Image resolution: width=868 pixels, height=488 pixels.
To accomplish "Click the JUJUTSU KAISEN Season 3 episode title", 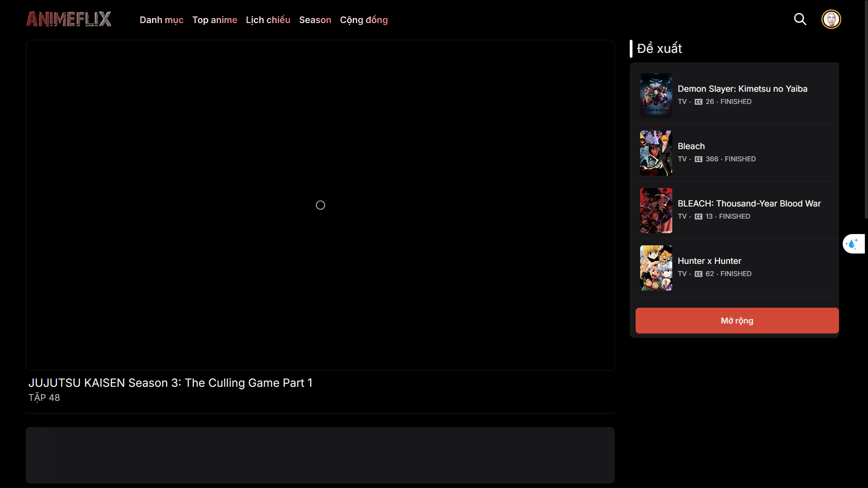I will [170, 383].
